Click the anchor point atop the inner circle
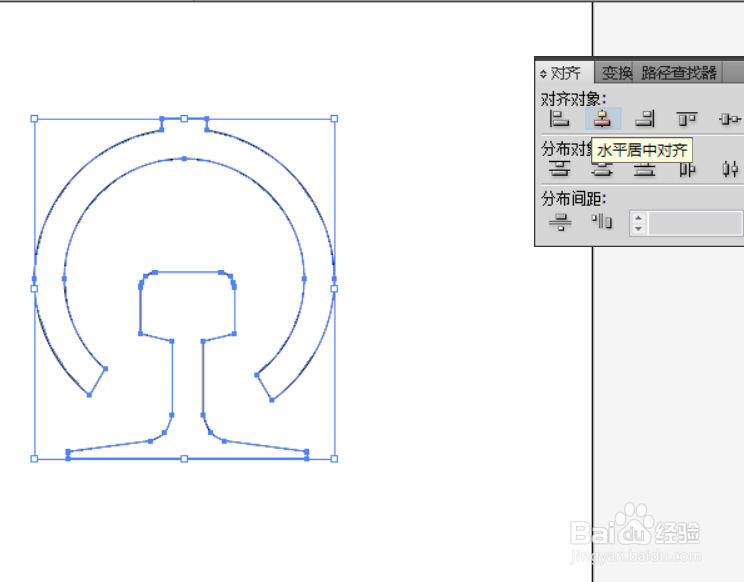 click(184, 158)
